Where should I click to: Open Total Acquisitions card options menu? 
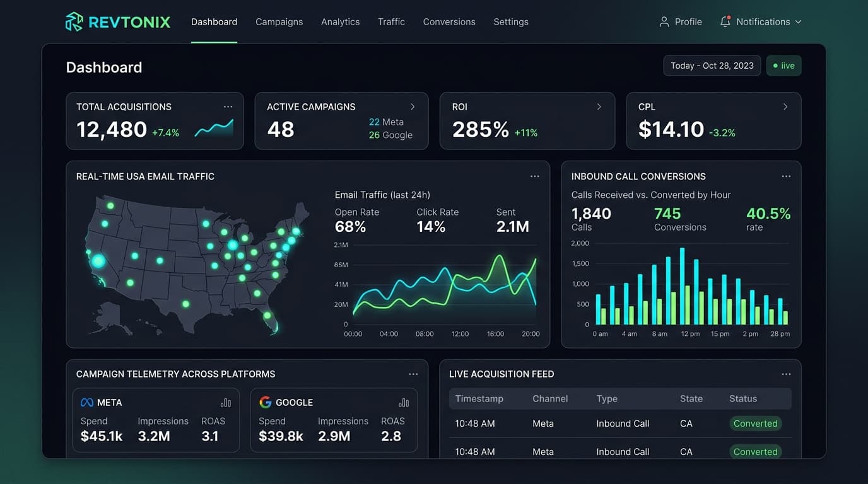click(x=228, y=107)
